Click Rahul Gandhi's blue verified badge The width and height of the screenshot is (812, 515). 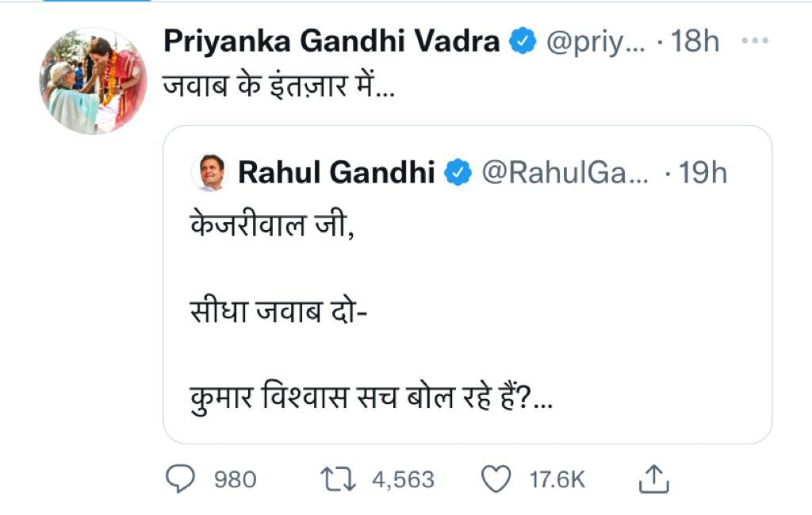[458, 172]
